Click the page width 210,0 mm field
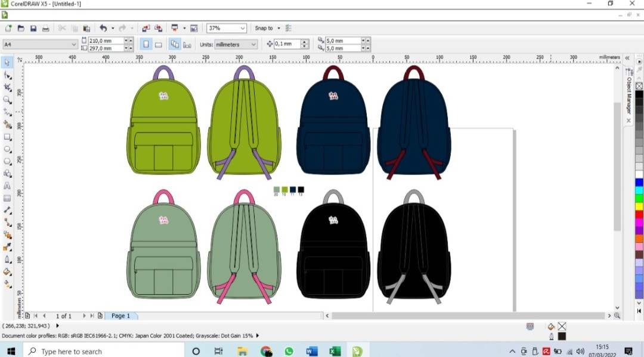 point(106,41)
